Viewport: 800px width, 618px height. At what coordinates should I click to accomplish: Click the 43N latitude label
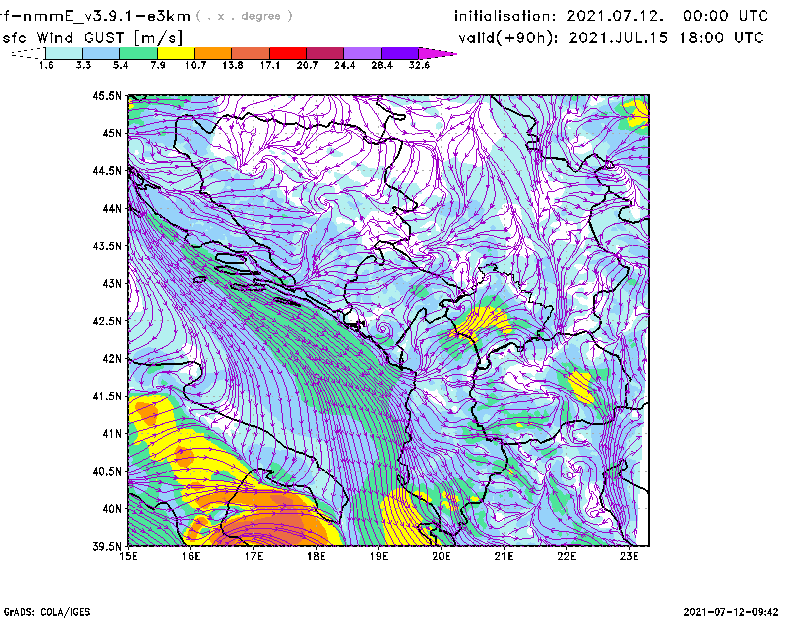pyautogui.click(x=112, y=283)
